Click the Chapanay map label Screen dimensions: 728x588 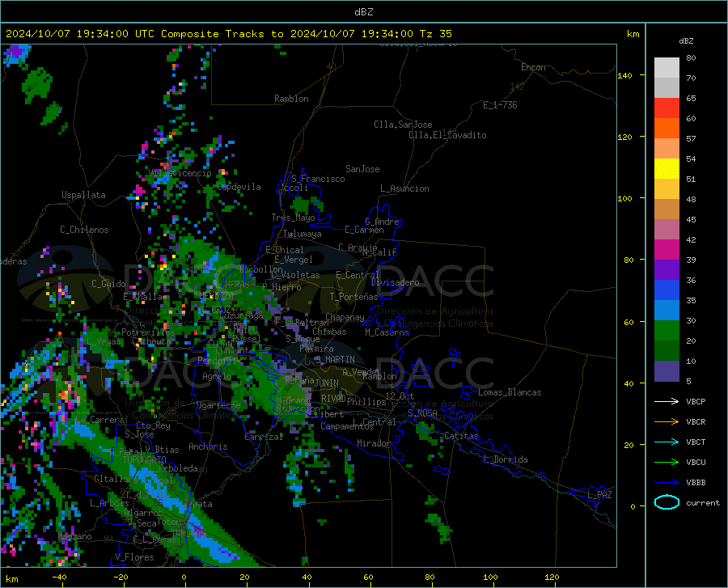pos(345,317)
